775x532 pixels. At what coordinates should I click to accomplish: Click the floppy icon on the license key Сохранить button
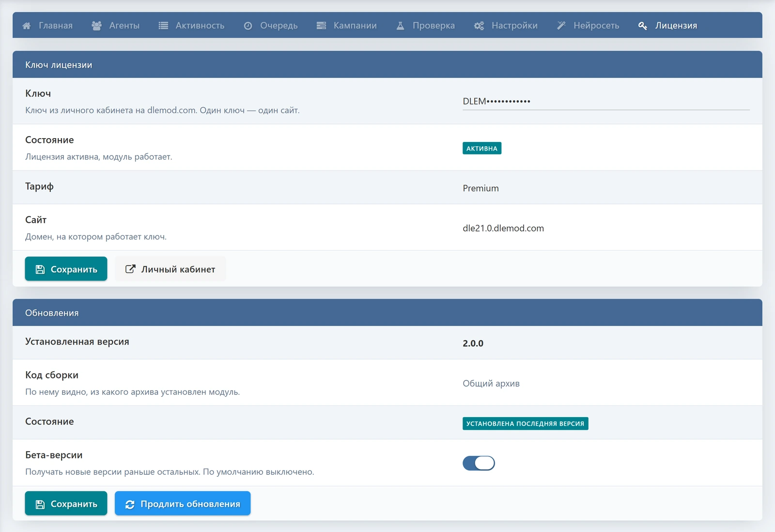point(40,269)
